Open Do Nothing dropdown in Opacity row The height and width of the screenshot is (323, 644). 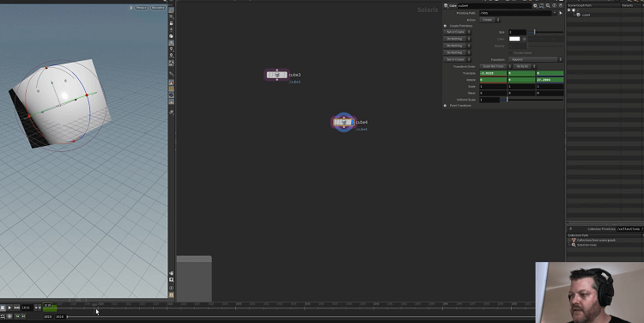(457, 46)
